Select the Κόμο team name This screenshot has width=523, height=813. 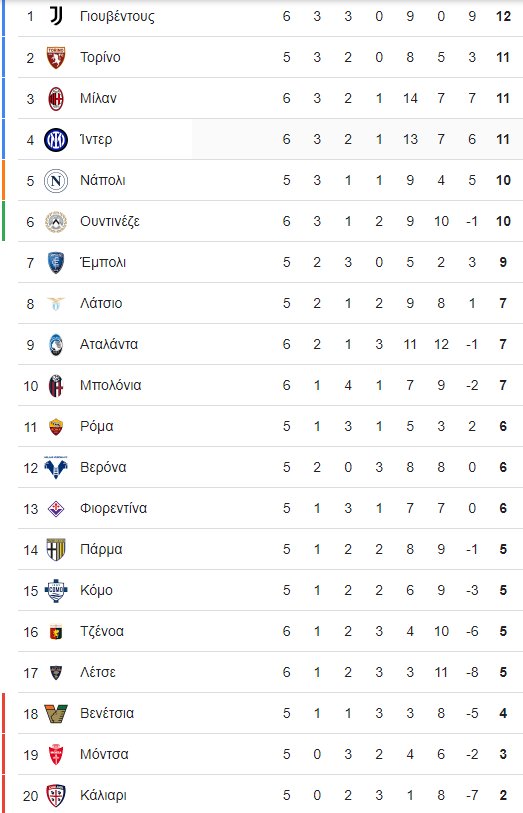click(96, 590)
